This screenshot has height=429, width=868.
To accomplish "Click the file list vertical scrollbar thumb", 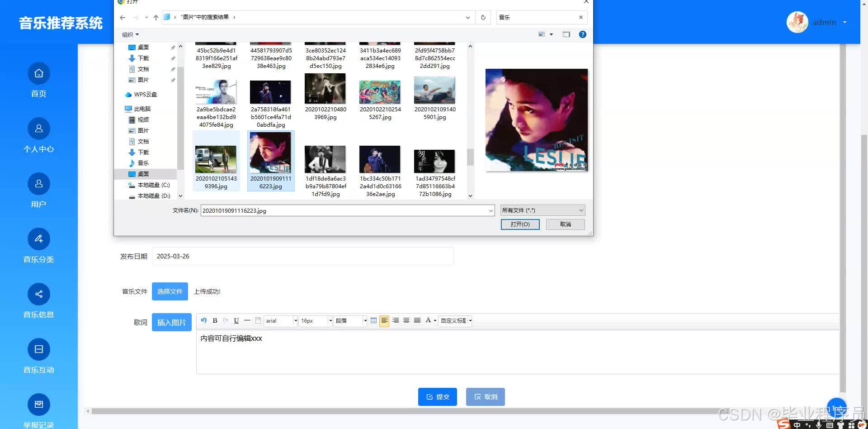I will [x=470, y=157].
